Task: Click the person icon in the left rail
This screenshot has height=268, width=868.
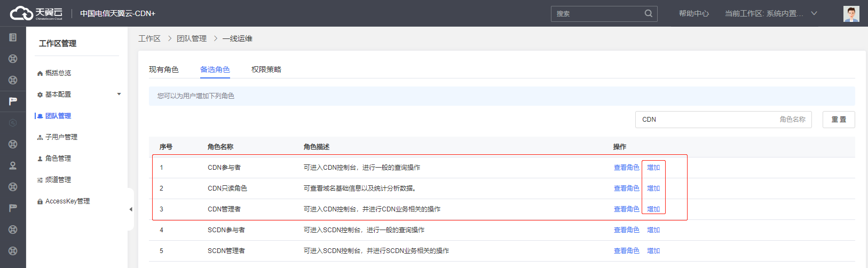Action: [x=13, y=165]
